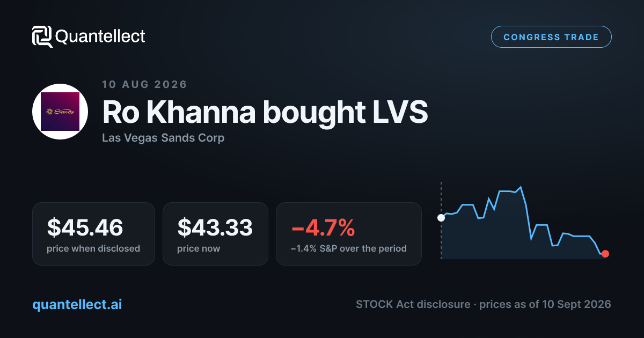
Task: Select the Ro Khanna bought LVS headline
Action: (265, 113)
